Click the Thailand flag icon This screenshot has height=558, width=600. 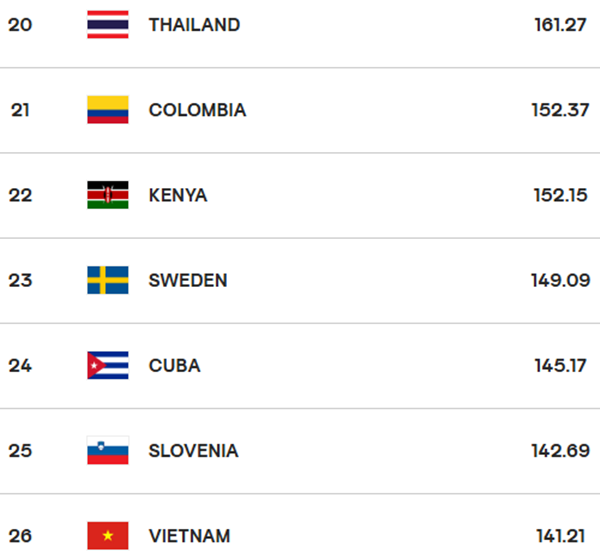pyautogui.click(x=108, y=24)
